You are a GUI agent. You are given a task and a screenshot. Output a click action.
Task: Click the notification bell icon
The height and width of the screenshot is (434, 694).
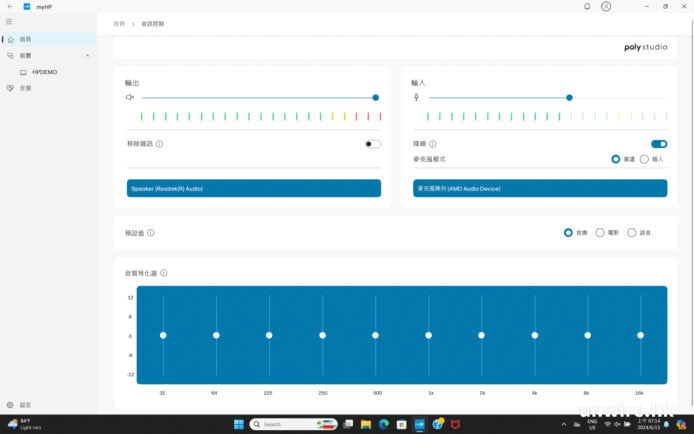point(587,6)
